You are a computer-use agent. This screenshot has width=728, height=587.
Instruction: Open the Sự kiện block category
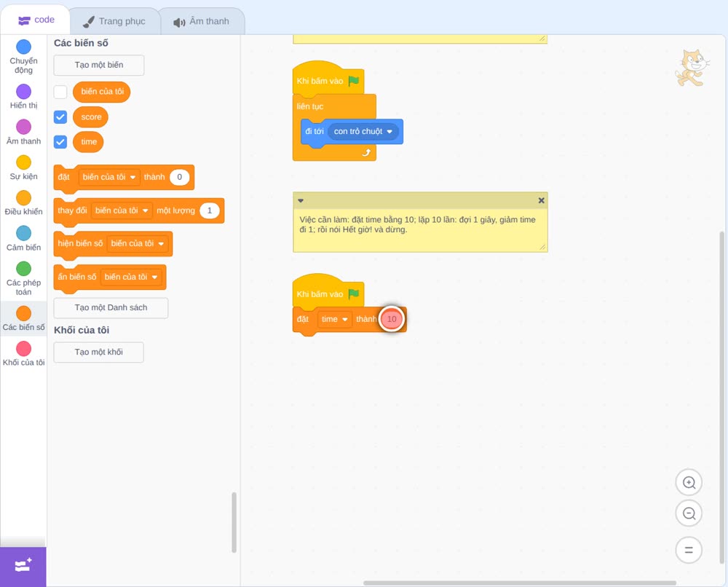24,168
